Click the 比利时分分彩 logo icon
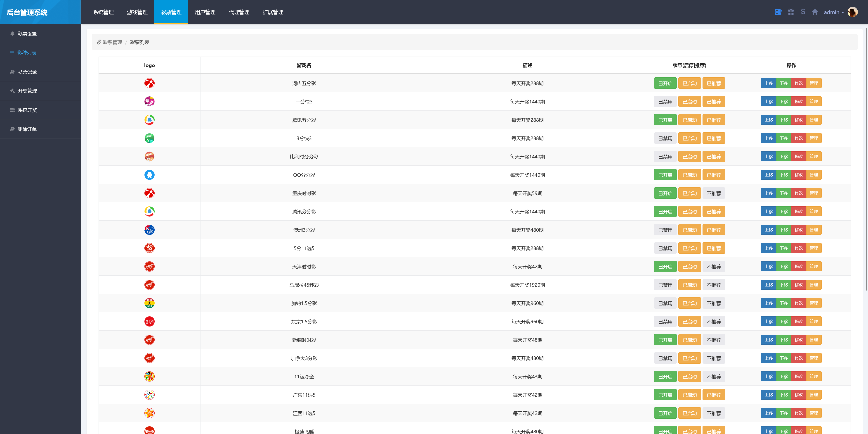Viewport: 868px width, 434px height. [x=149, y=156]
